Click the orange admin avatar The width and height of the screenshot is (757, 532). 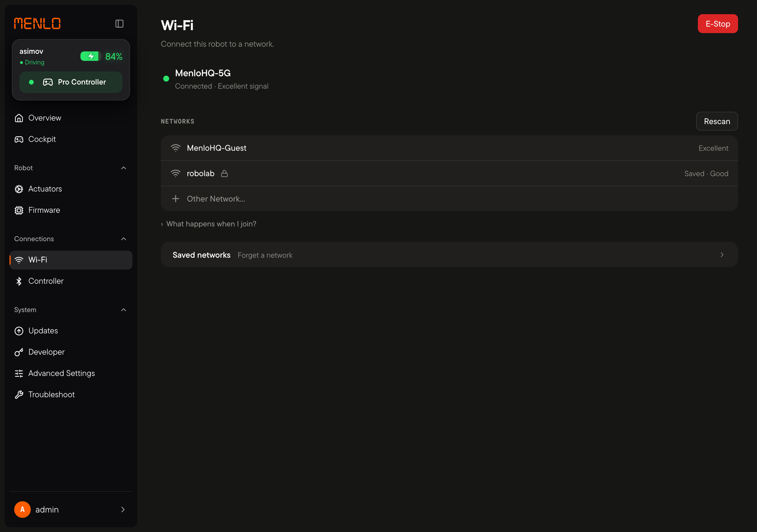click(x=22, y=509)
